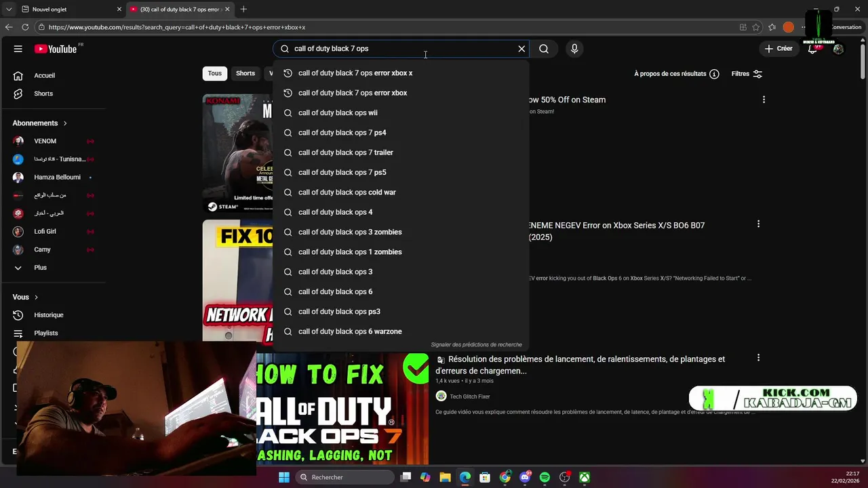
Task: Open the account avatar menu
Action: (838, 49)
